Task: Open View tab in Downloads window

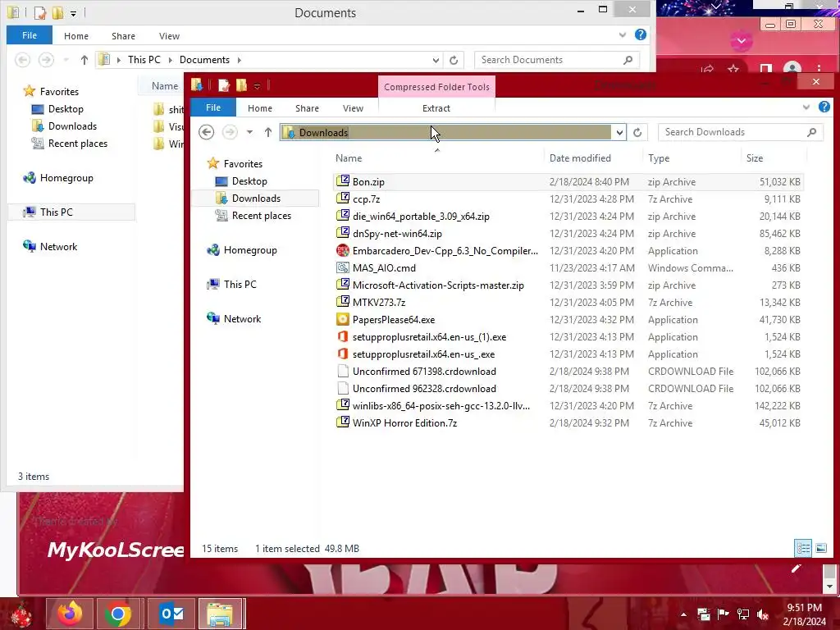Action: click(353, 108)
